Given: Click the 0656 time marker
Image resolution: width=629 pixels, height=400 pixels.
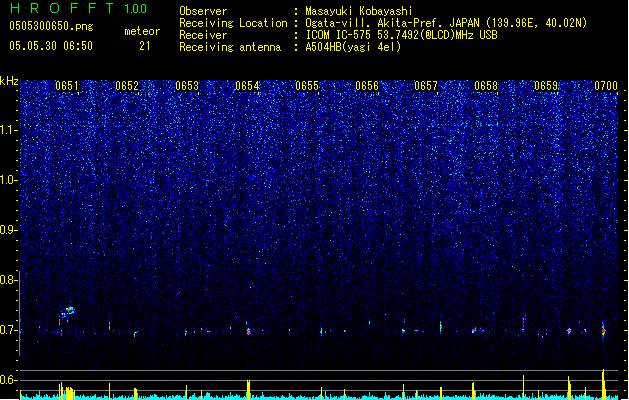Looking at the screenshot, I should coord(367,86).
